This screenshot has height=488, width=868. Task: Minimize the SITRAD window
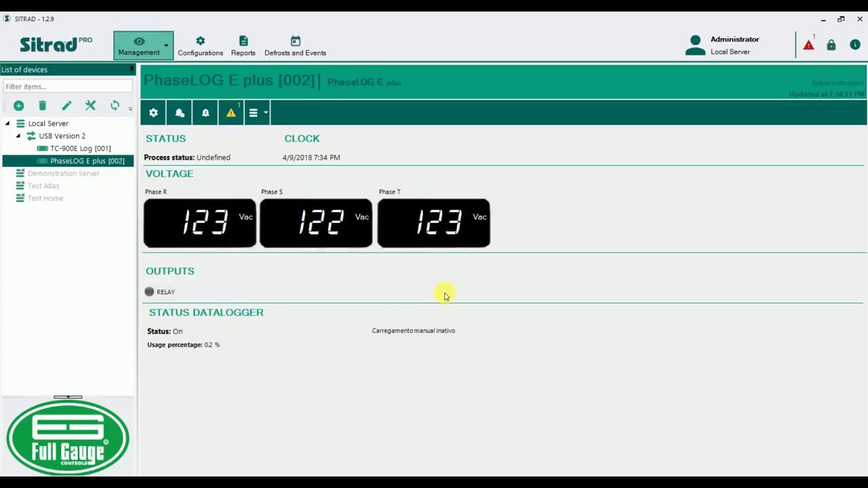tap(823, 19)
